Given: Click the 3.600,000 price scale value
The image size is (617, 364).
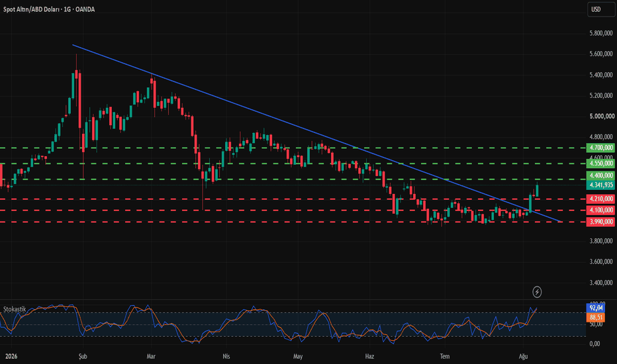Looking at the screenshot, I should [x=601, y=261].
